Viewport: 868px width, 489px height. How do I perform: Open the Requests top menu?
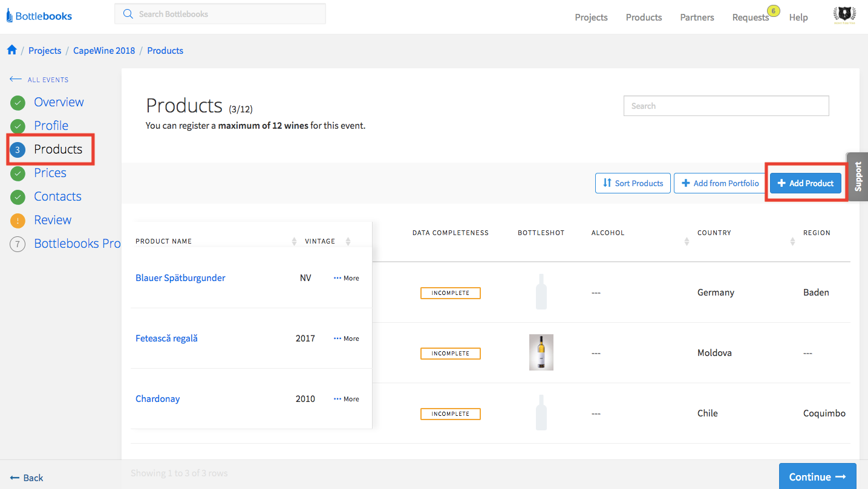[750, 17]
